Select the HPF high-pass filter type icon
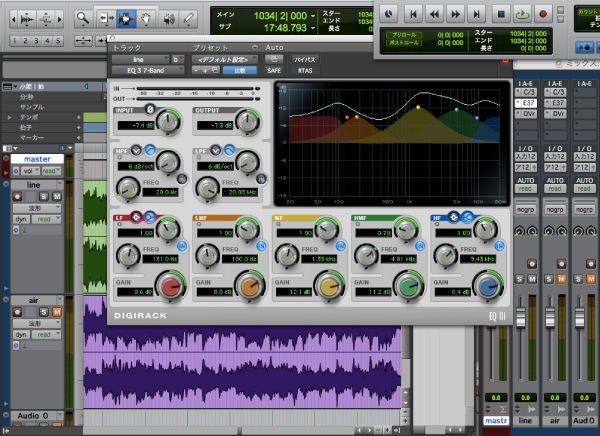Screen dimensions: 600x436 150,150
